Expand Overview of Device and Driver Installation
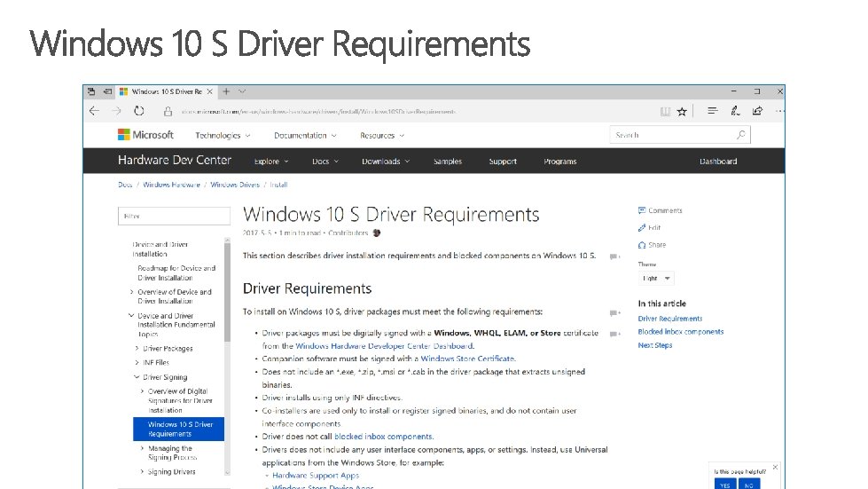The height and width of the screenshot is (489, 868). click(131, 292)
